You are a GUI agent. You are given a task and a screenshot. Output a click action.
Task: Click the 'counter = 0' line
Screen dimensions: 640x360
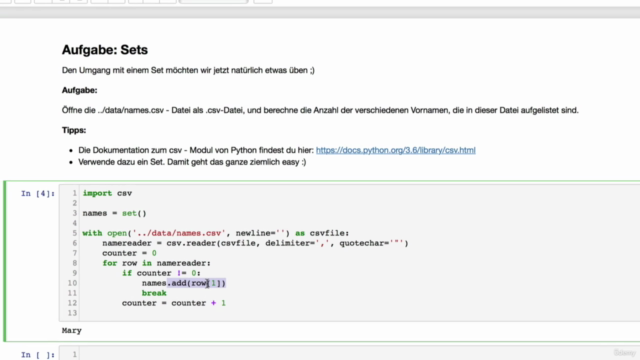[x=129, y=253]
